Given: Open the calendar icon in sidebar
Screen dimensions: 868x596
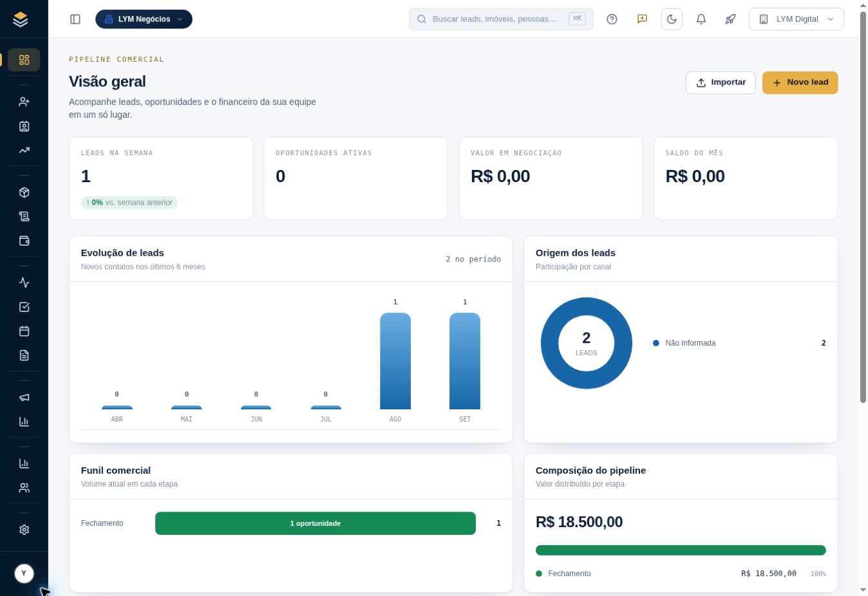Looking at the screenshot, I should pyautogui.click(x=24, y=331).
